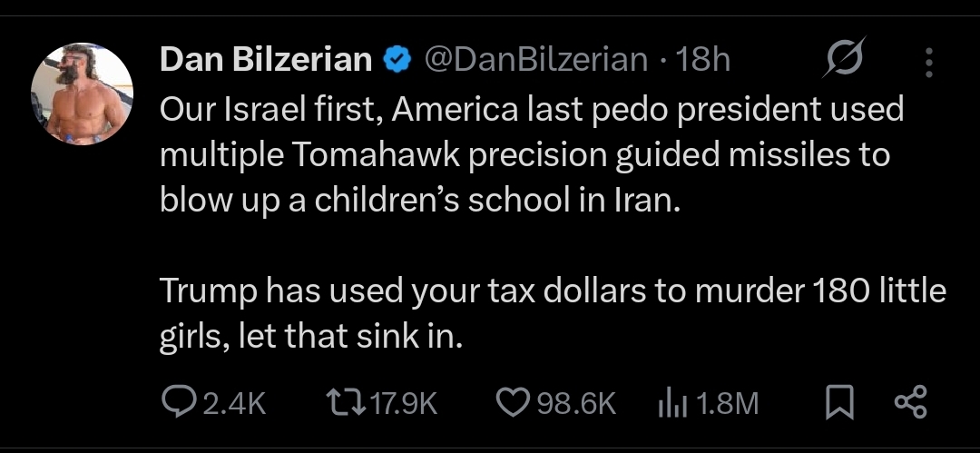Open the three-dot more options menu
The width and height of the screenshot is (980, 453).
[x=927, y=62]
